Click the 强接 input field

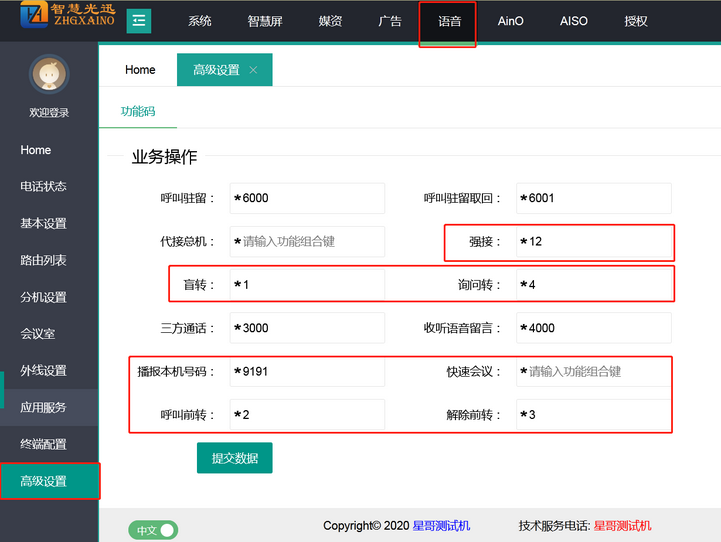click(x=594, y=242)
